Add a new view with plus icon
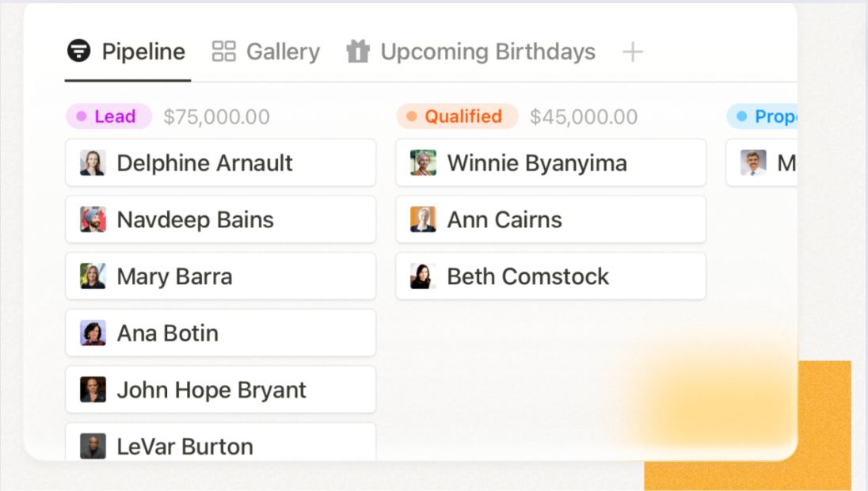 point(632,52)
